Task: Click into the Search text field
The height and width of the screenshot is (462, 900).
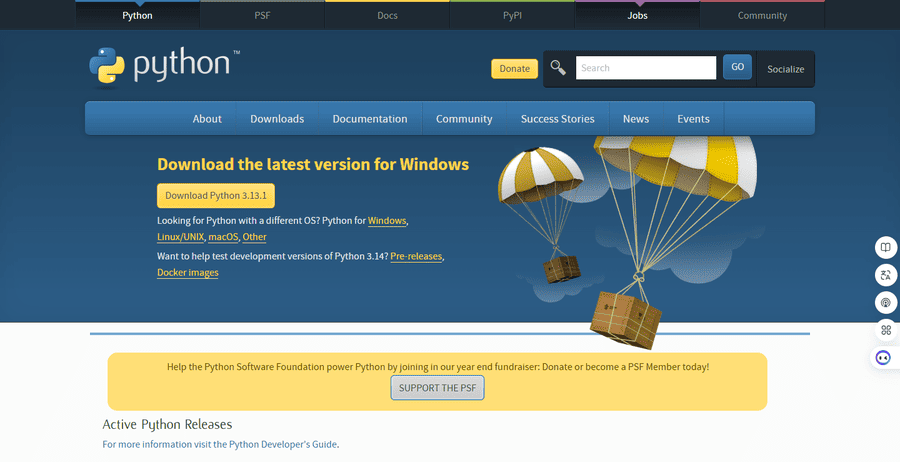Action: pyautogui.click(x=646, y=68)
